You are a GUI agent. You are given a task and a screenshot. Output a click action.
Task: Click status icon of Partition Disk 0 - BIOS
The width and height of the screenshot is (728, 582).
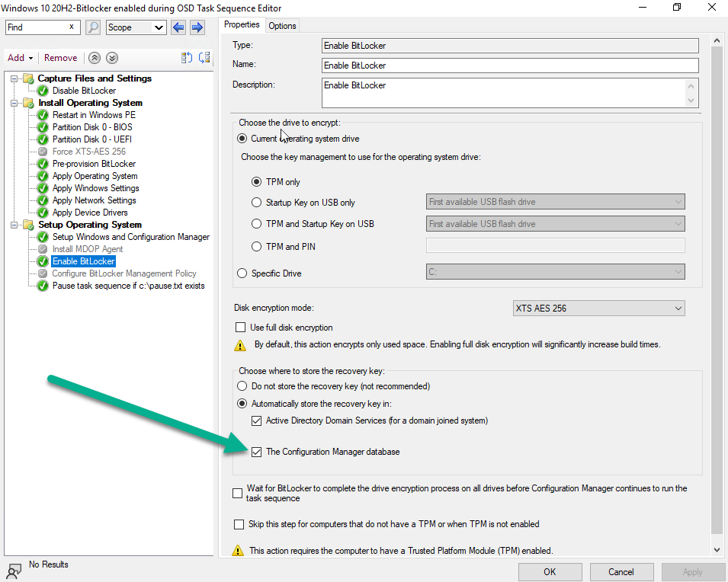click(x=43, y=127)
